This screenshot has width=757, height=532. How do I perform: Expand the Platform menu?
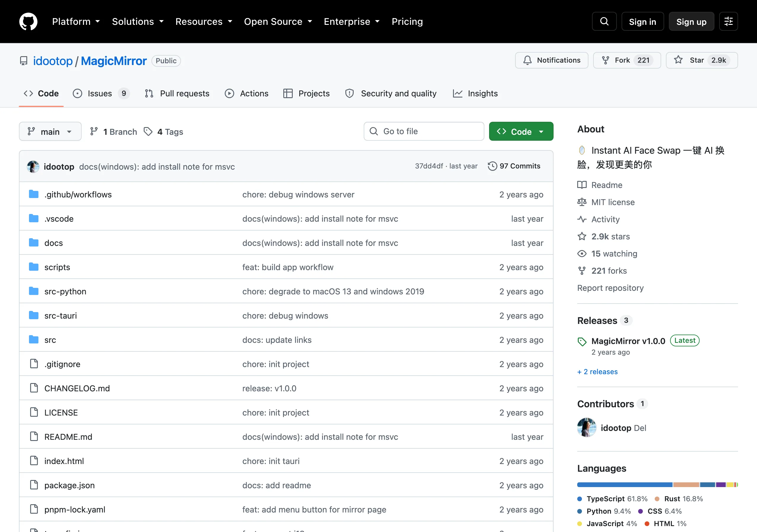coord(76,21)
